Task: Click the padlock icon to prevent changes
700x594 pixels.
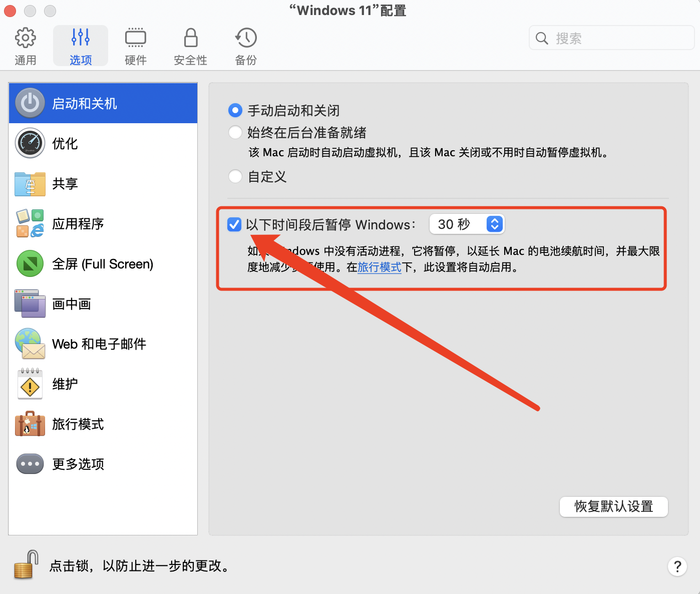Action: [26, 565]
